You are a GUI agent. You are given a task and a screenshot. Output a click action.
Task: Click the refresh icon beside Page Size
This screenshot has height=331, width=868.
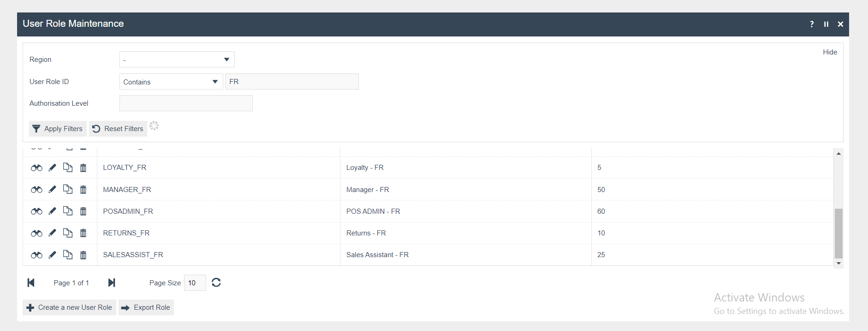click(x=216, y=283)
